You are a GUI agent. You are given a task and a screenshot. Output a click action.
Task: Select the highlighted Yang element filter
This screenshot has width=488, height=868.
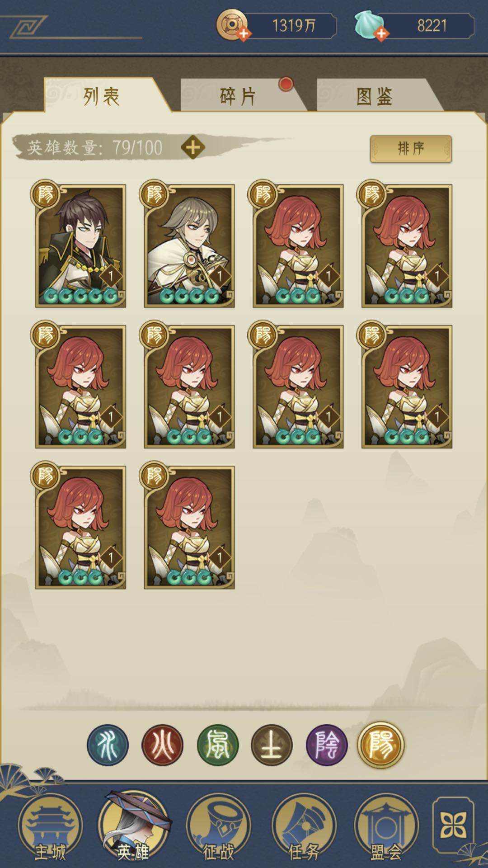click(381, 745)
